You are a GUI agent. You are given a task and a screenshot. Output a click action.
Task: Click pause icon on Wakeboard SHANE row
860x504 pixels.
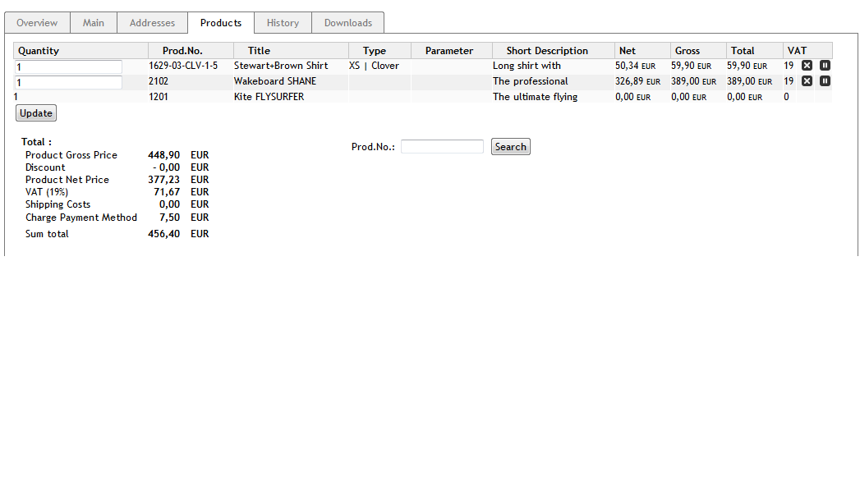825,81
